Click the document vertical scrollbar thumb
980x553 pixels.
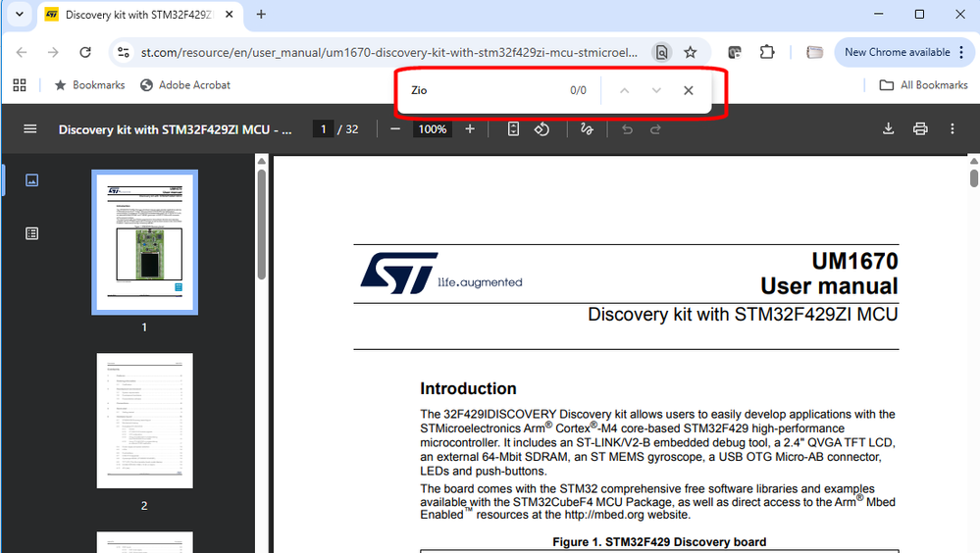[x=974, y=177]
